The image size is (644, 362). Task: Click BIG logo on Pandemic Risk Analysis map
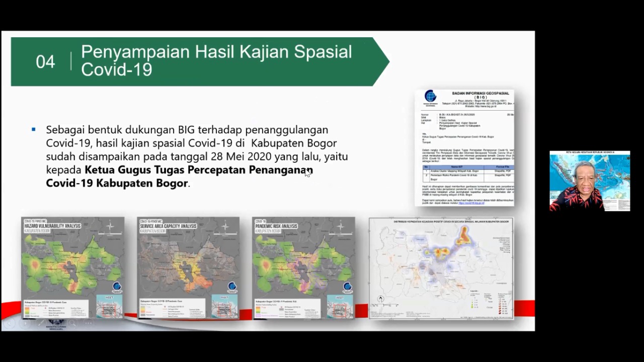point(347,287)
